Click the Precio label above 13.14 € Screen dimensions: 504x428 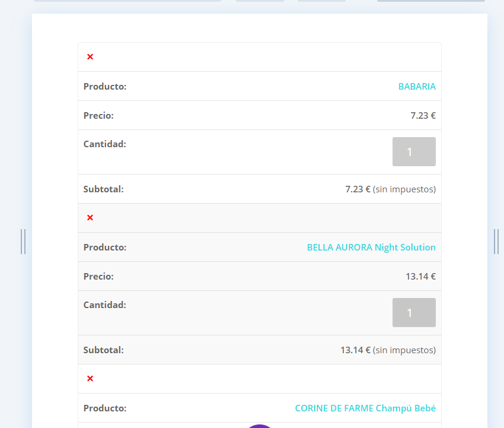click(98, 277)
